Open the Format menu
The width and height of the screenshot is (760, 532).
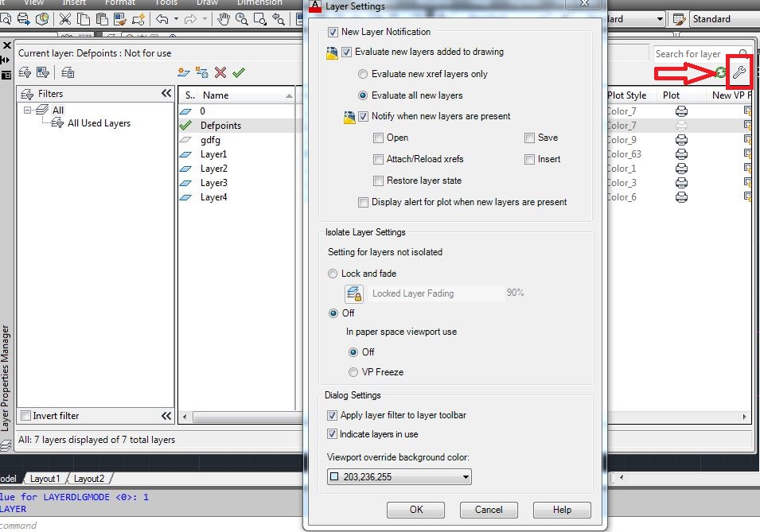coord(119,3)
